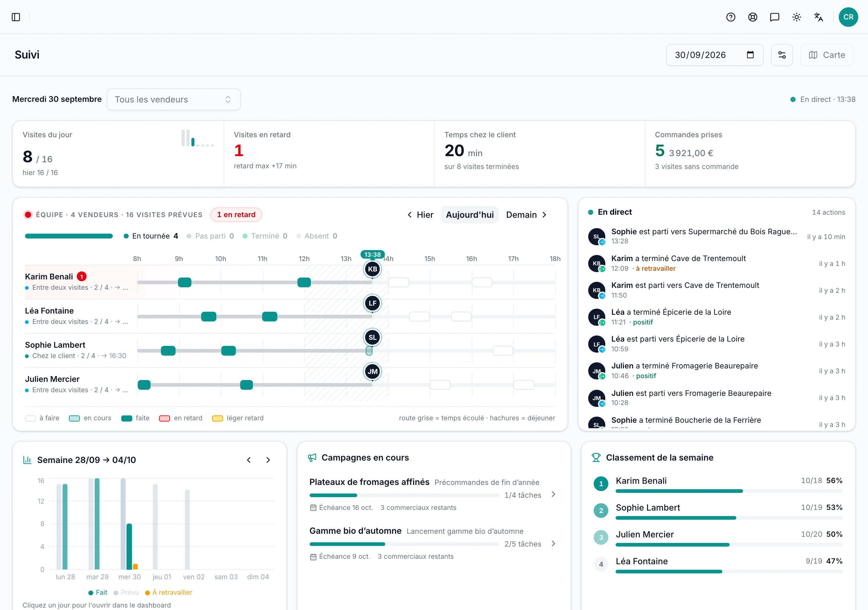Open the language translation icon
The image size is (868, 610).
pyautogui.click(x=818, y=17)
